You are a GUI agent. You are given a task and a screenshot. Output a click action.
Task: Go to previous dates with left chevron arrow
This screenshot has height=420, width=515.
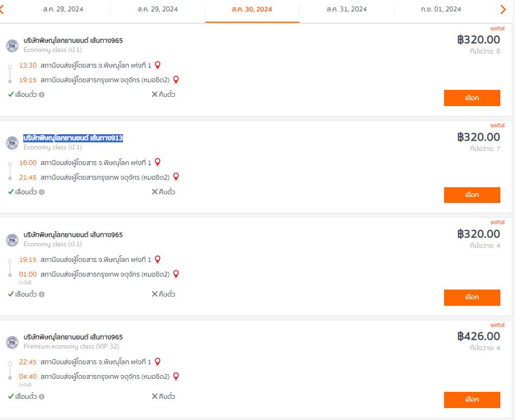coord(2,10)
